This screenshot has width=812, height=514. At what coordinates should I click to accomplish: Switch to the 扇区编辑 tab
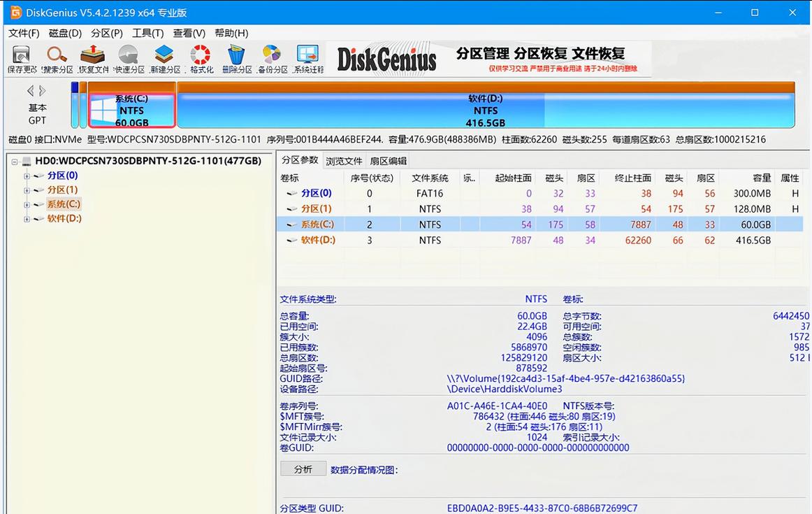click(x=388, y=161)
